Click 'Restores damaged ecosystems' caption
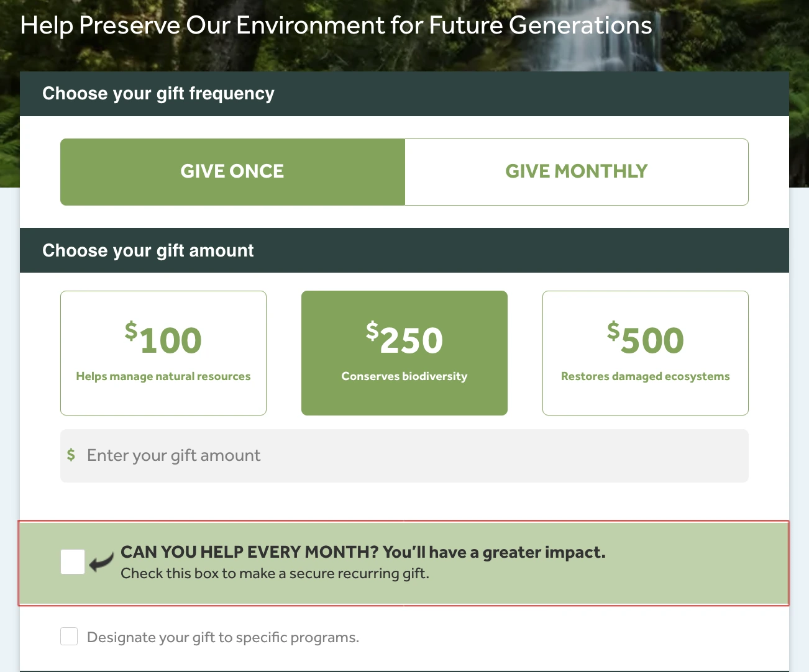Image resolution: width=809 pixels, height=672 pixels. 646,376
